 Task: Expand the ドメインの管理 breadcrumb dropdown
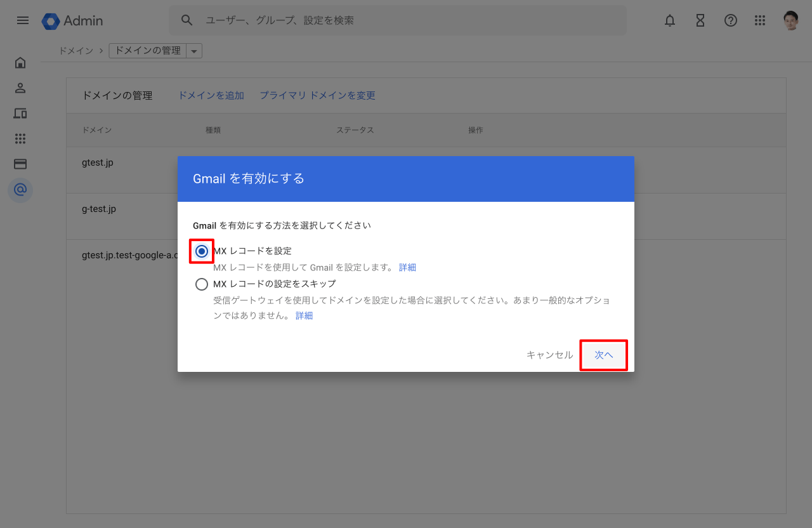(194, 51)
